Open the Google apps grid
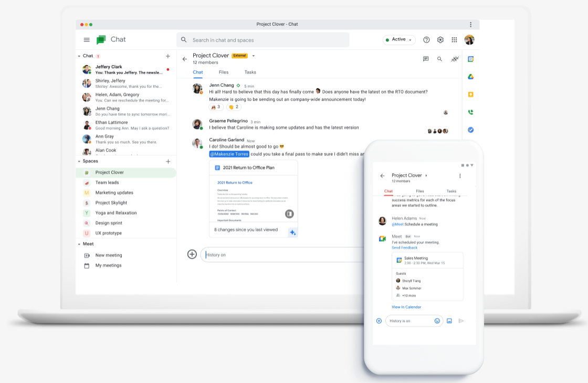The height and width of the screenshot is (383, 588). pos(455,40)
